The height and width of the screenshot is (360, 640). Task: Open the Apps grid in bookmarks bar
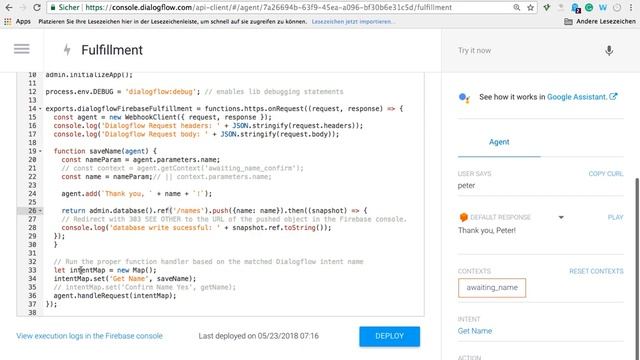point(8,22)
